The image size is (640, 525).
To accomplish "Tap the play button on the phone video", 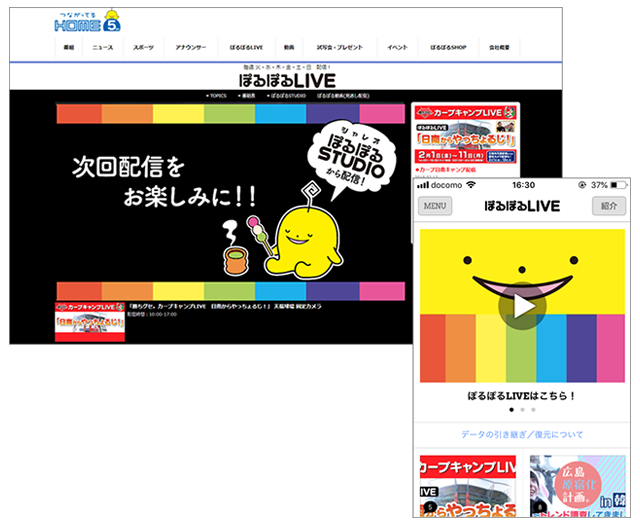I will (x=522, y=306).
